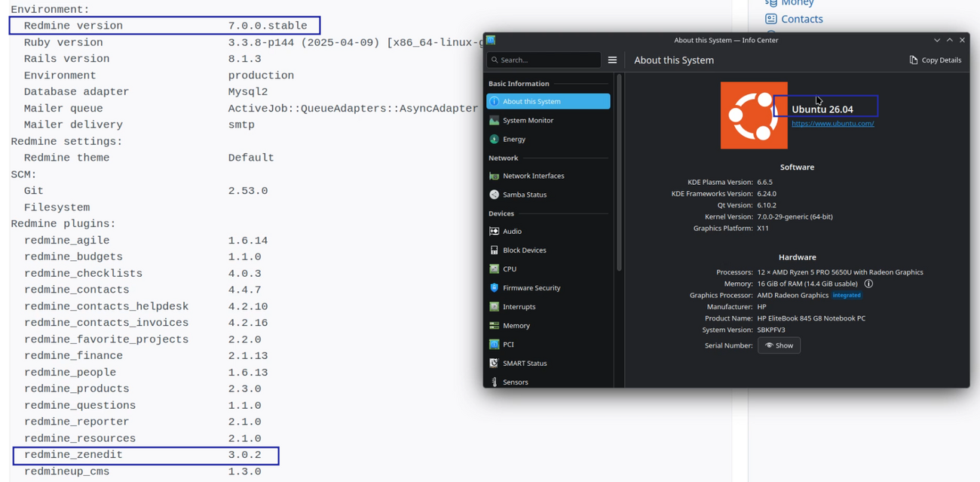Click the redmine_agile version 1.6.14

[x=248, y=241]
